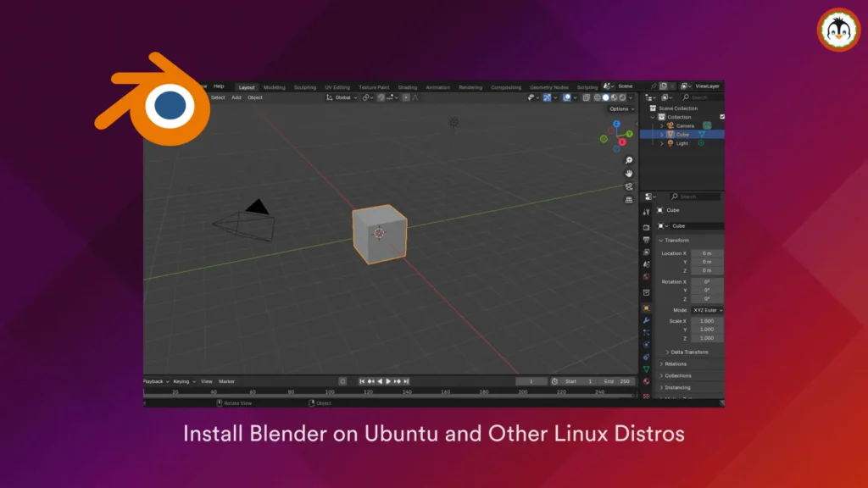The image size is (868, 488).
Task: Click the Options button in viewport
Action: (620, 108)
